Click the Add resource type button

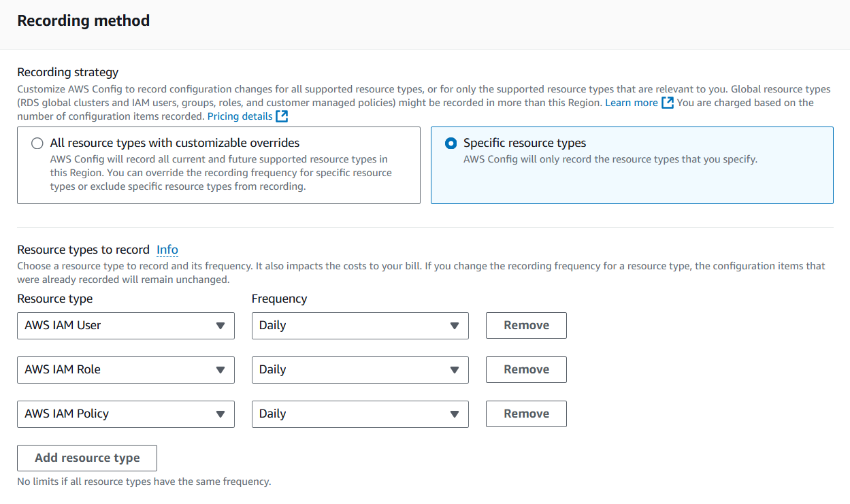pos(87,458)
